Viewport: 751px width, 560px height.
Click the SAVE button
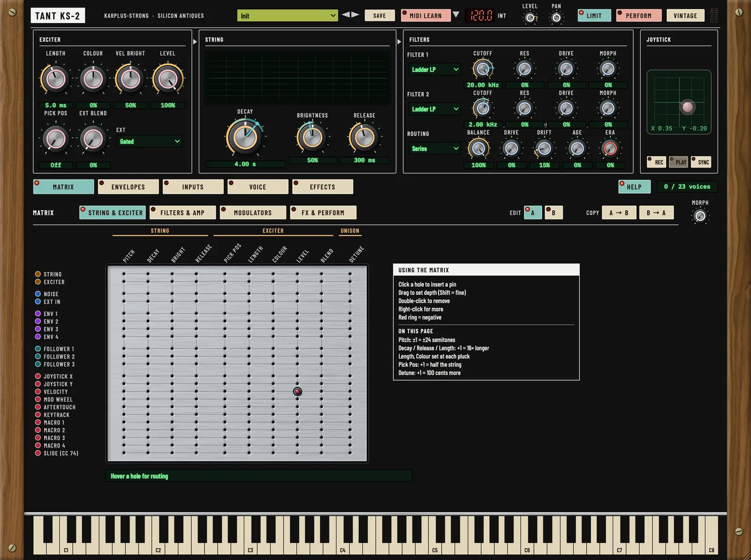point(380,15)
